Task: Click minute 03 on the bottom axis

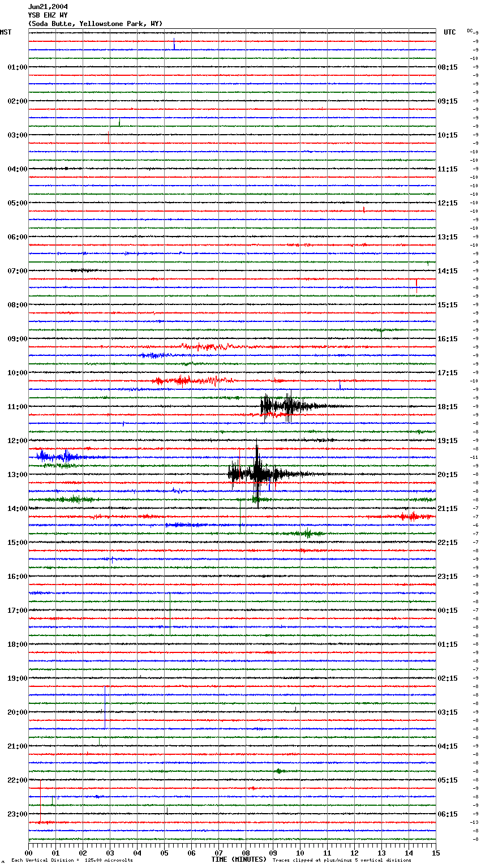Action: point(110,853)
